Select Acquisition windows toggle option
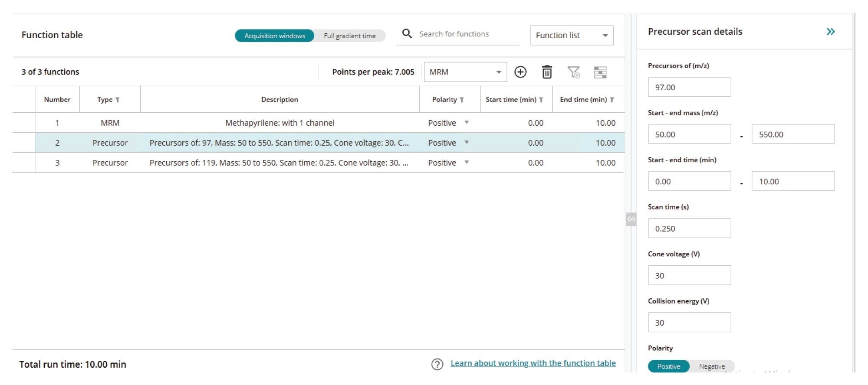 click(x=274, y=36)
